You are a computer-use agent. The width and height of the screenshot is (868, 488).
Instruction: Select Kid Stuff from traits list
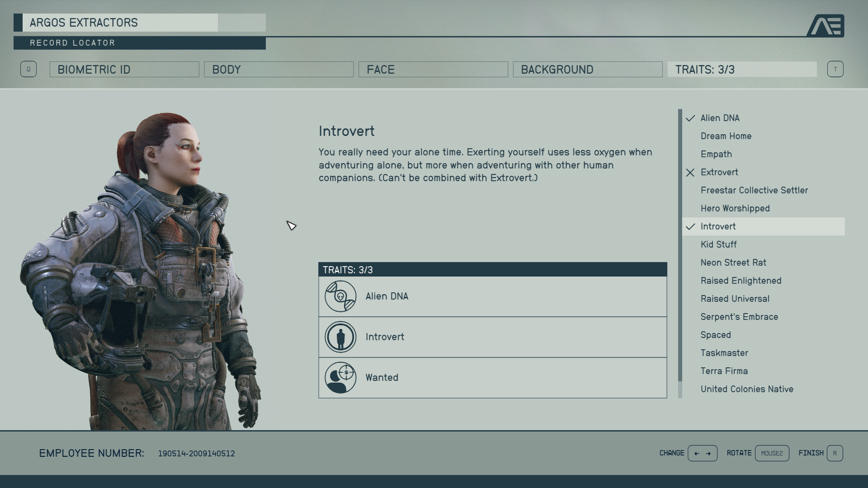(x=718, y=244)
